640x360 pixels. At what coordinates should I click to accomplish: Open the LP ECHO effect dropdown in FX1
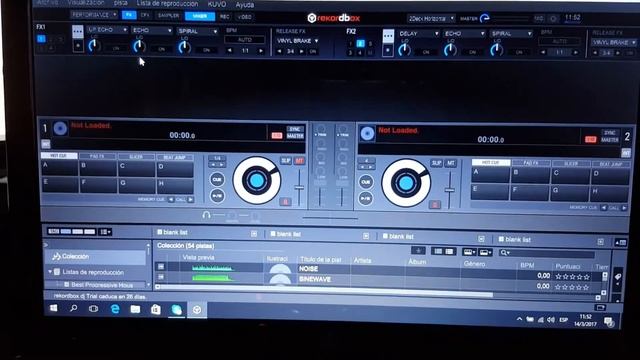pos(107,30)
